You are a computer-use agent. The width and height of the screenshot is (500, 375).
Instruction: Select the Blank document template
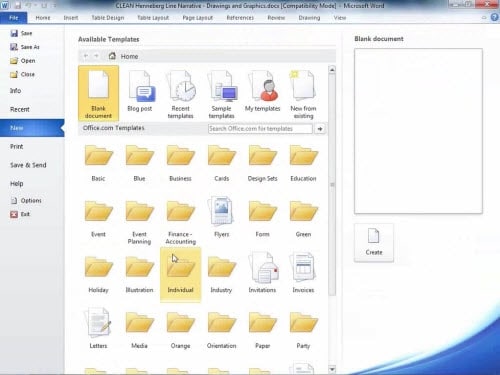98,93
